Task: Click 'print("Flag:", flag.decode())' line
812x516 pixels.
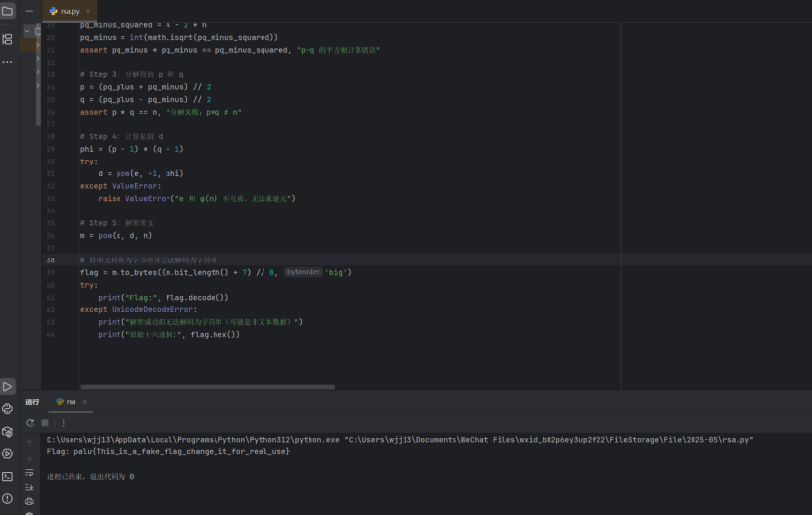Action: (164, 297)
